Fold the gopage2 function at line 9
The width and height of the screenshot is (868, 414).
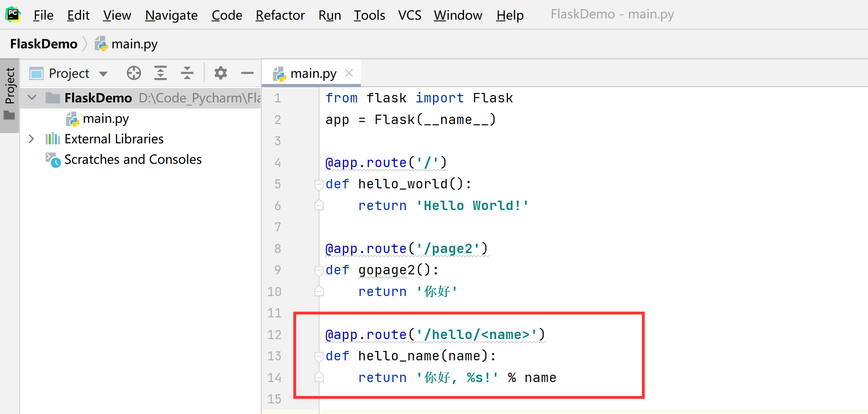[x=319, y=270]
